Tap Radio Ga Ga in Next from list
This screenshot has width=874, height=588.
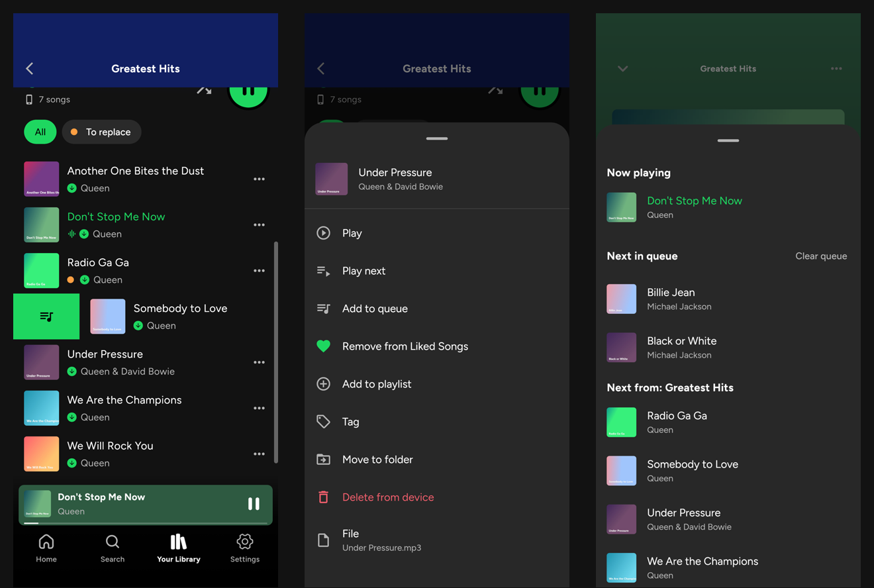pos(728,422)
